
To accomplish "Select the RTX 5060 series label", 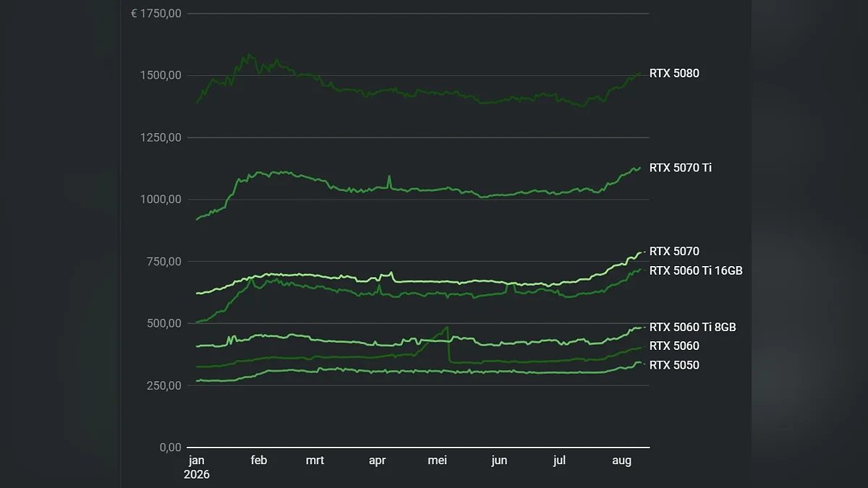I will [x=674, y=346].
